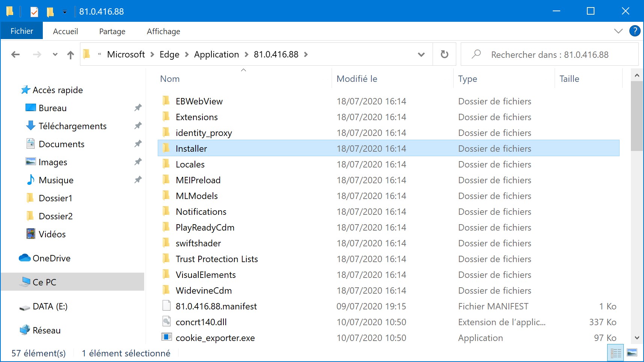This screenshot has height=362, width=644.
Task: Switch to Details view in status bar
Action: [616, 353]
